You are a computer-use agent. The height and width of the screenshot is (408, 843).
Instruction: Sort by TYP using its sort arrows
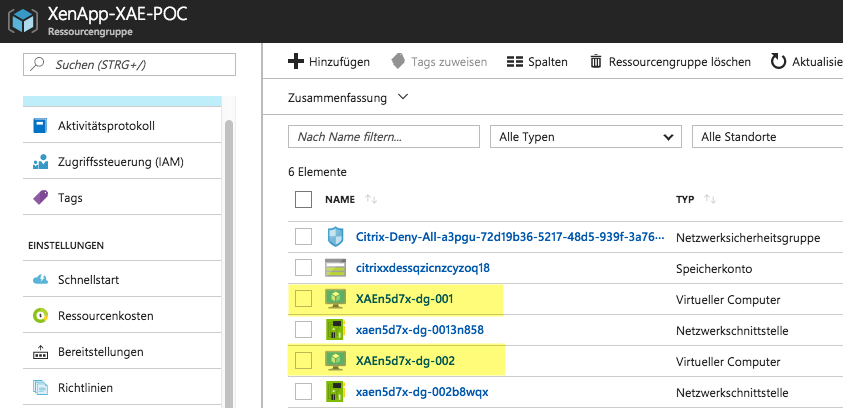point(710,199)
